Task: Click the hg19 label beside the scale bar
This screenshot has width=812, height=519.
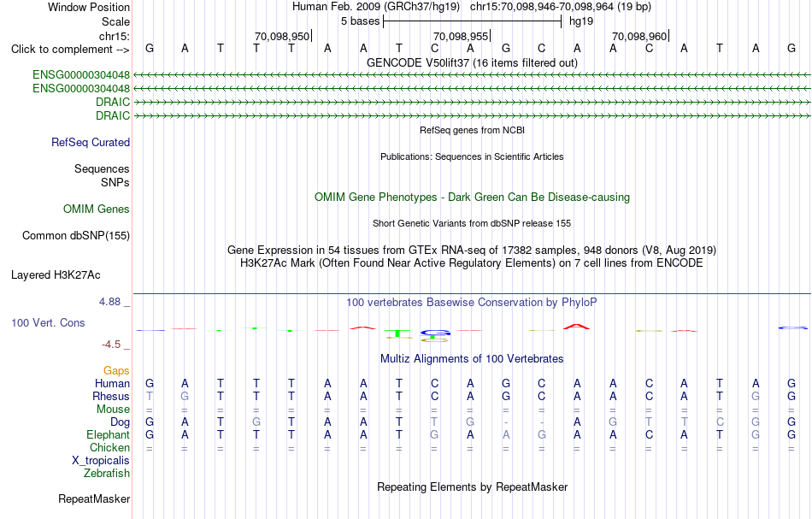Action: tap(581, 21)
